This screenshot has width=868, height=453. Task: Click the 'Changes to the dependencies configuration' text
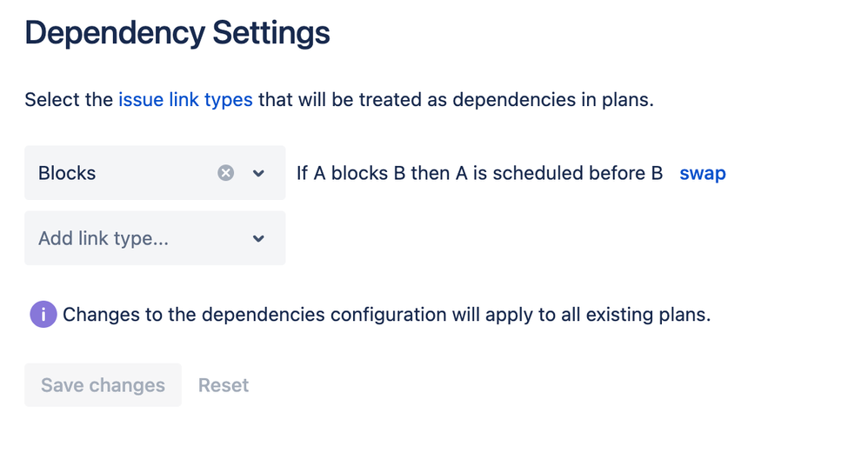tap(255, 314)
